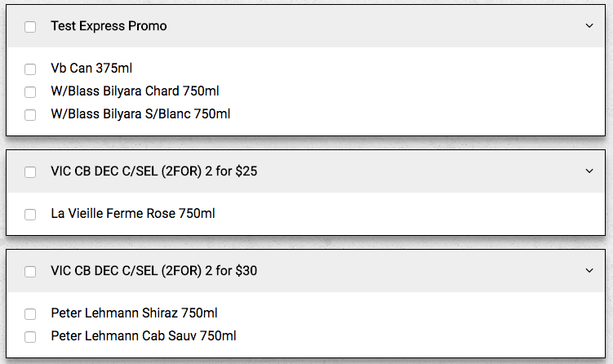613x364 pixels.
Task: Collapse the Test Express Promo chevron
Action: pyautogui.click(x=589, y=26)
